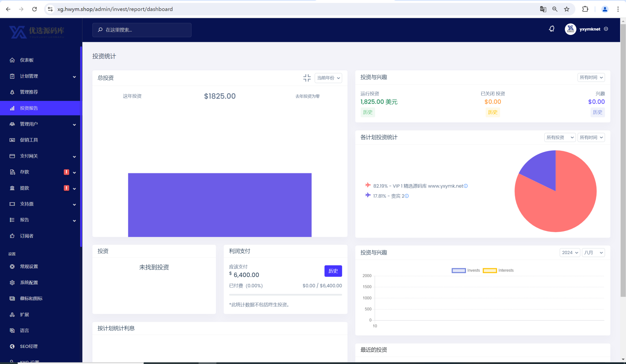This screenshot has width=626, height=364.
Task: Click the green 历史 button under 运行投资
Action: tap(368, 112)
